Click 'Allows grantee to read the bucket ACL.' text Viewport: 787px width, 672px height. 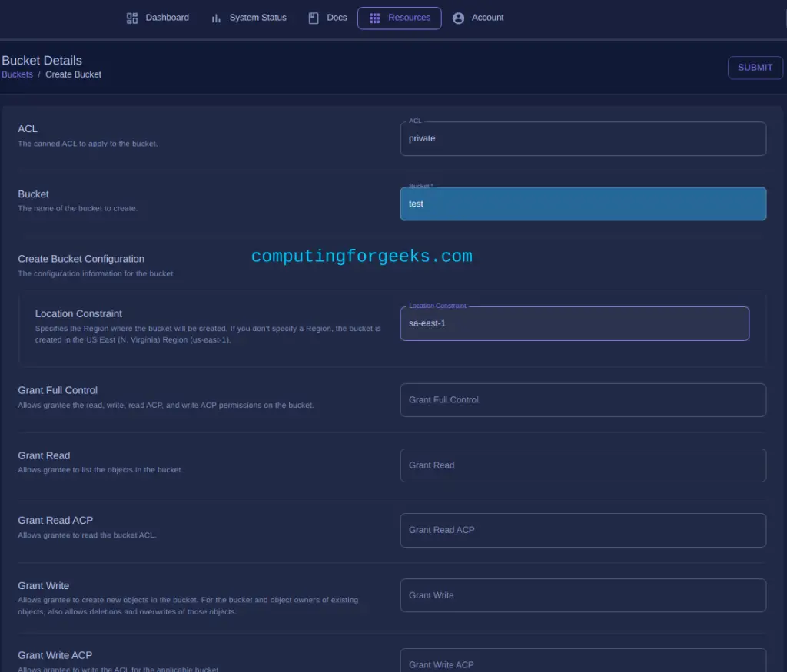tap(88, 535)
